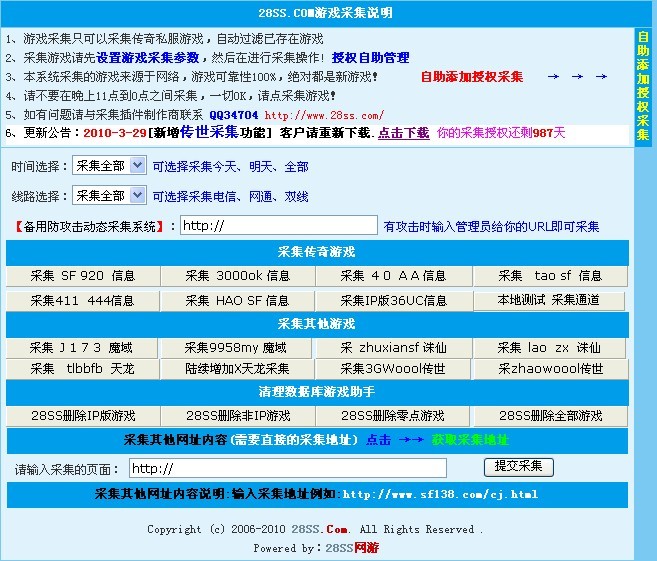
Task: Open the 点击下载 download link
Action: pos(404,132)
